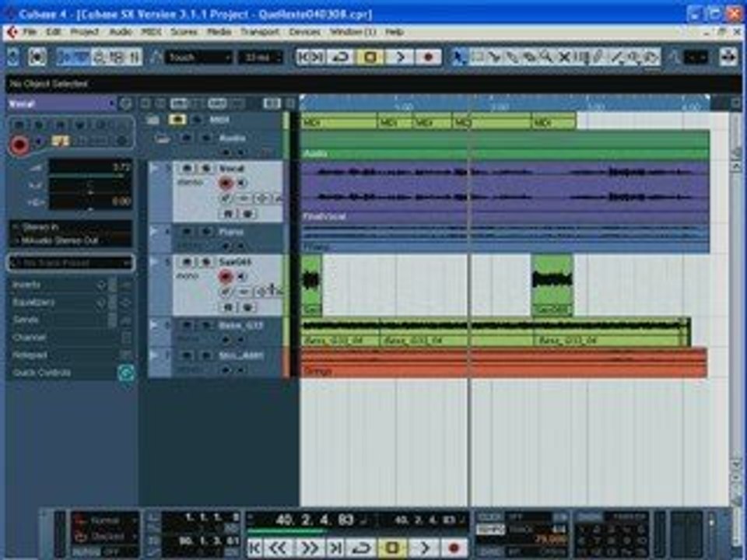Adjust the Inspector pan slider showing C

(90, 186)
